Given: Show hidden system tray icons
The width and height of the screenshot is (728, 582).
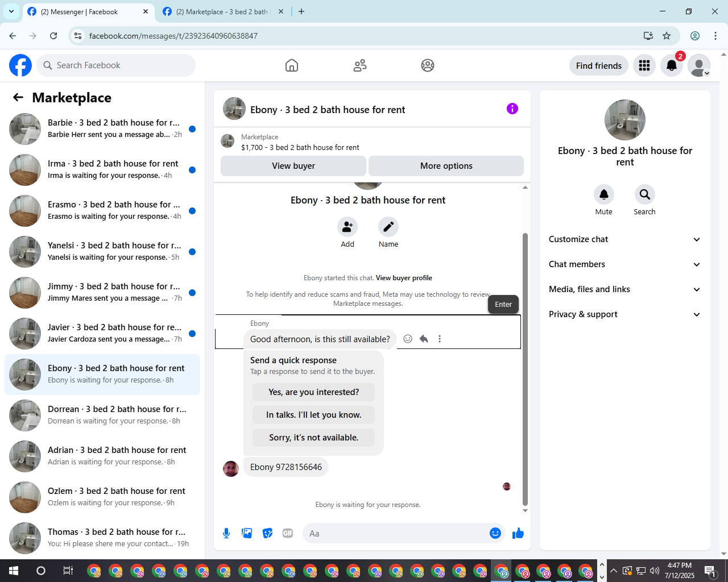Looking at the screenshot, I should (x=613, y=571).
